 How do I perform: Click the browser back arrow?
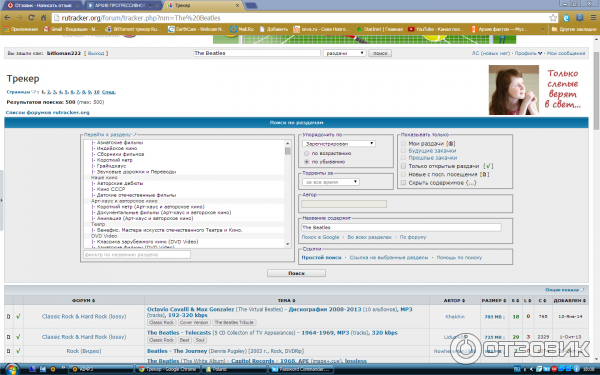click(x=7, y=18)
